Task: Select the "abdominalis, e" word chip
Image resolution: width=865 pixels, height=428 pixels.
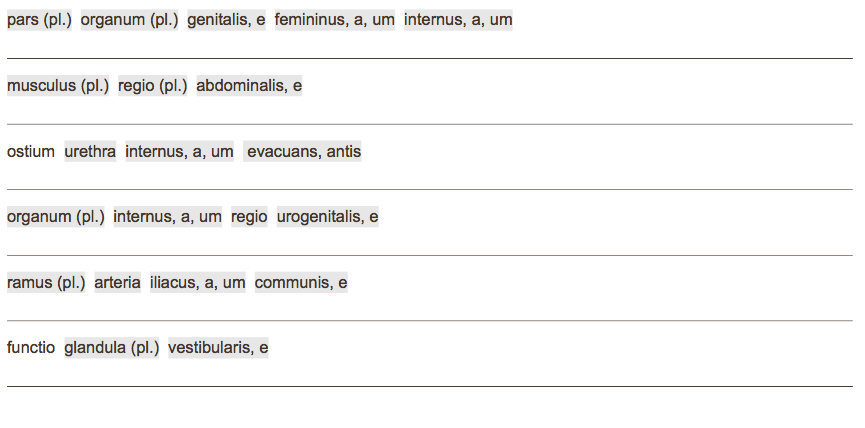Action: click(249, 85)
